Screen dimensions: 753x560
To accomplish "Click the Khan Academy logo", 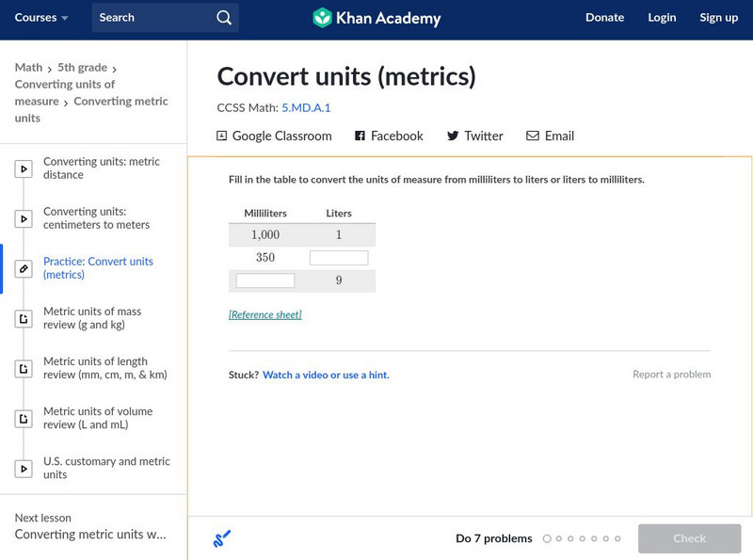I will 376,18.
